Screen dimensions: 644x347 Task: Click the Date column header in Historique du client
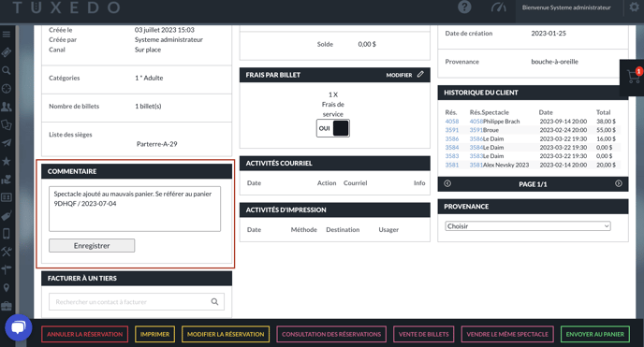tap(546, 112)
